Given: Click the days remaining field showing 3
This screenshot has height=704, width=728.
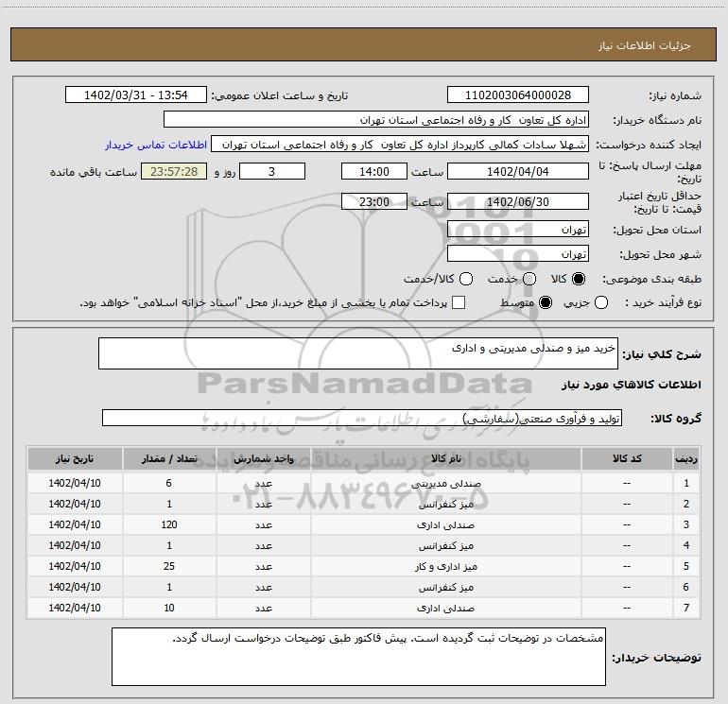Looking at the screenshot, I should [x=272, y=172].
